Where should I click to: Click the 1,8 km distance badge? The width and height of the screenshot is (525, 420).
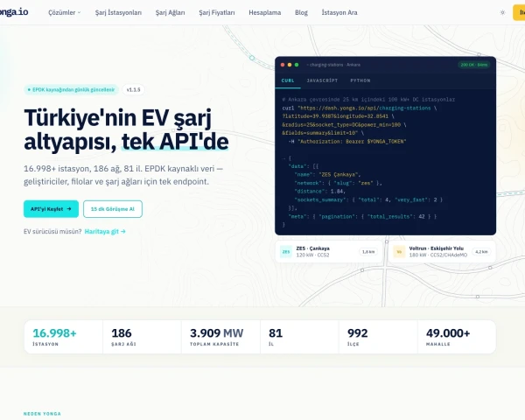coord(368,251)
